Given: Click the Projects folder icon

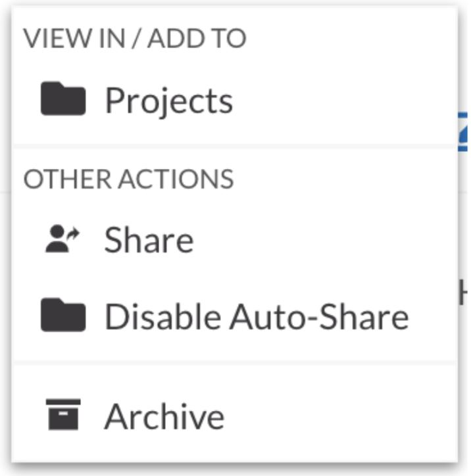Looking at the screenshot, I should (x=63, y=99).
